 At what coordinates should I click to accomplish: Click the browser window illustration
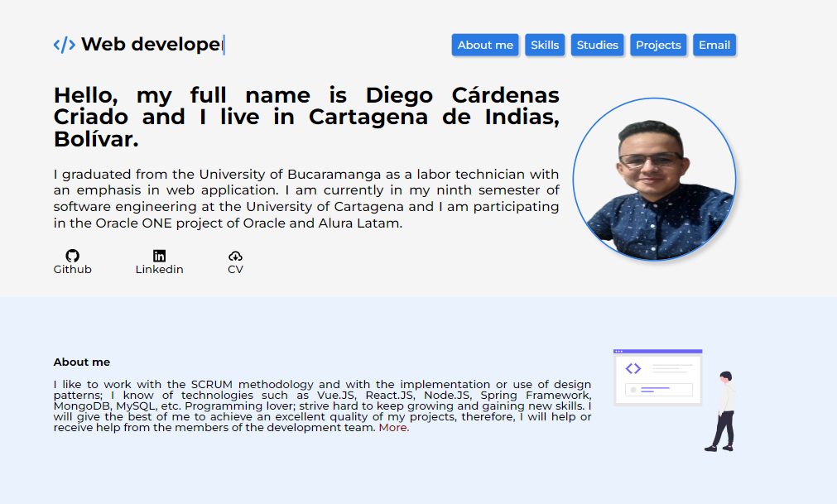[657, 377]
